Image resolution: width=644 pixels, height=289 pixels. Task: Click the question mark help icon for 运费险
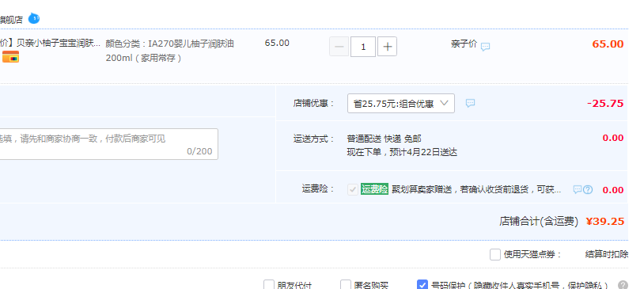588,189
